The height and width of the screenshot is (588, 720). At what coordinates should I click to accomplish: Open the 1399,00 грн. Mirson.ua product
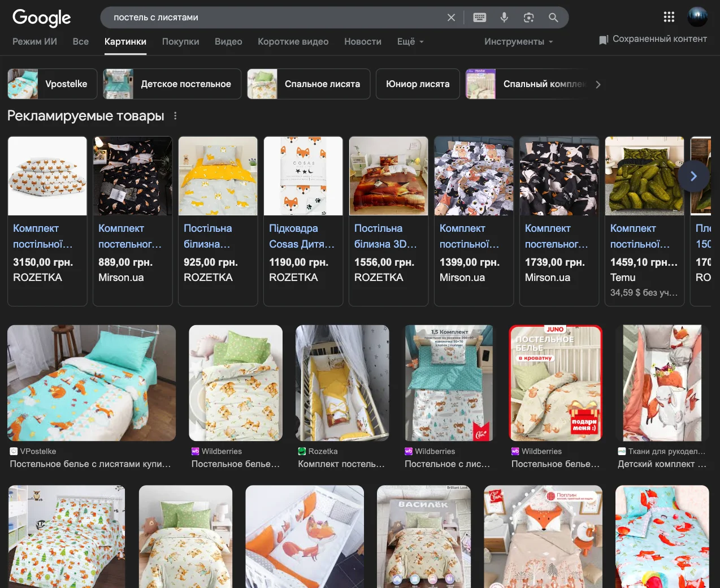pos(474,221)
